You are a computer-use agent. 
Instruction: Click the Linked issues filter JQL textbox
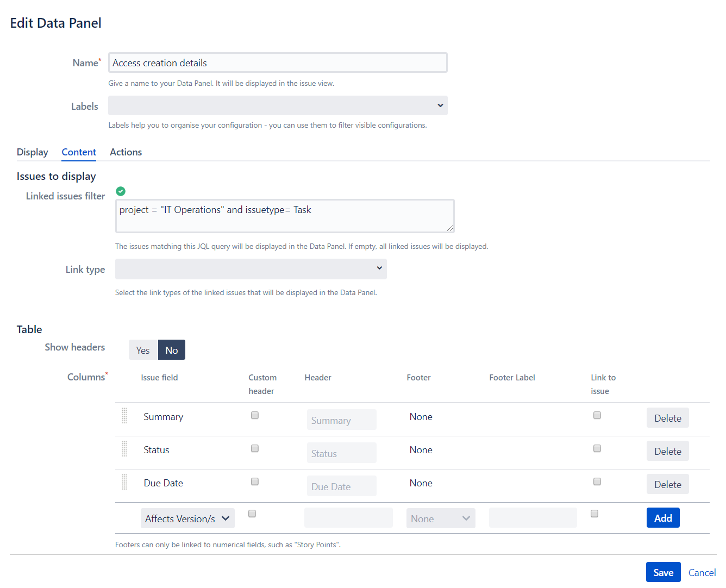(x=284, y=216)
